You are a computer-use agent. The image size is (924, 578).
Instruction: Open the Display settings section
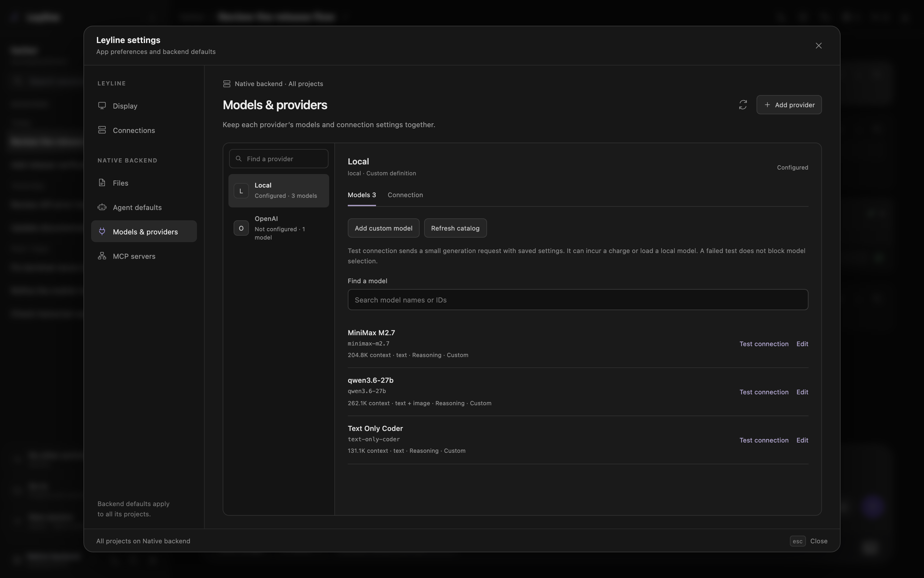coord(144,106)
